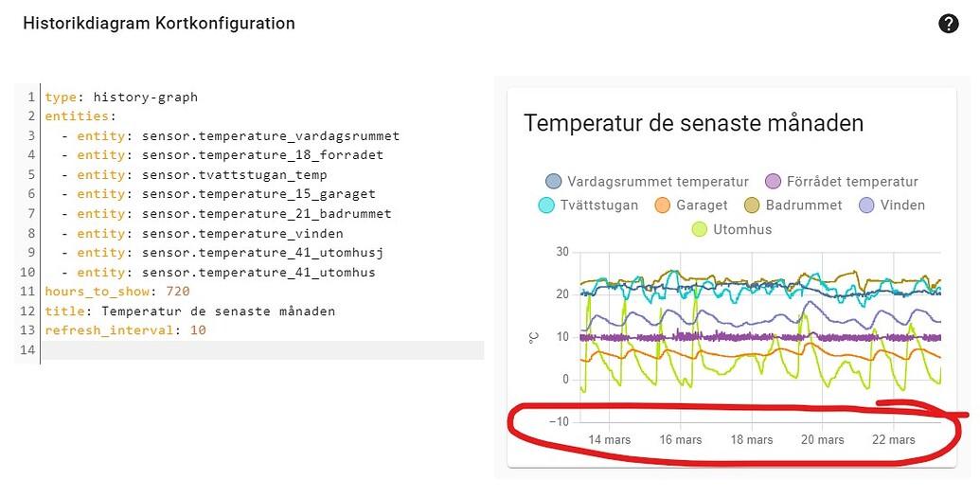This screenshot has width=980, height=498.
Task: Click the 20 mars axis label
Action: click(822, 440)
